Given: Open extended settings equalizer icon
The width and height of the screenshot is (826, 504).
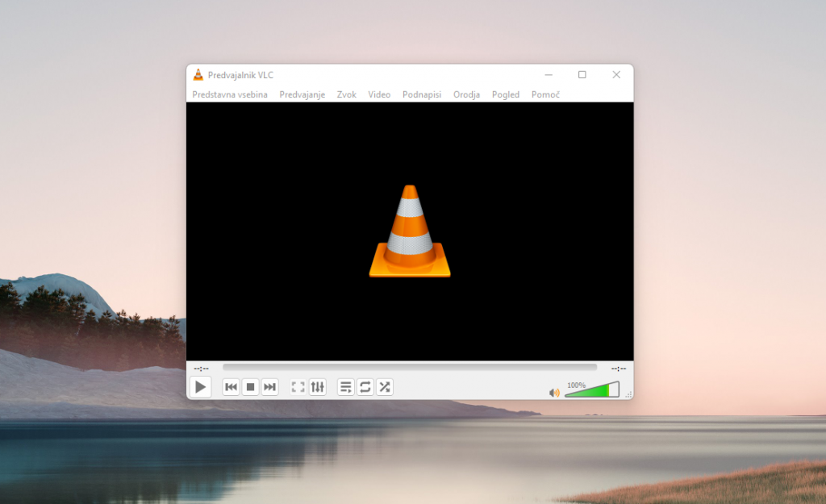Looking at the screenshot, I should pos(318,387).
